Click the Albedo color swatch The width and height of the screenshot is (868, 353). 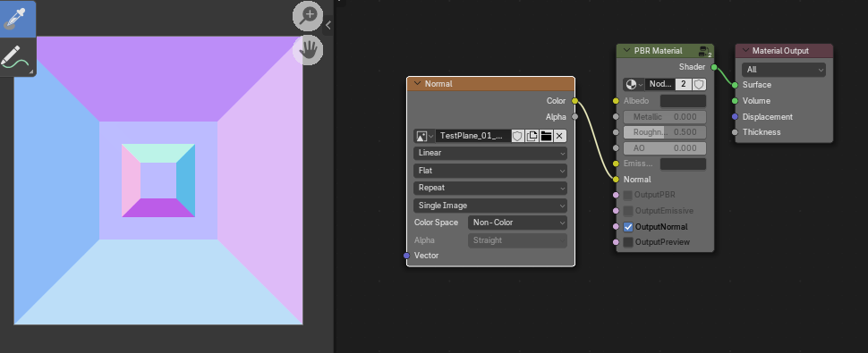(683, 101)
